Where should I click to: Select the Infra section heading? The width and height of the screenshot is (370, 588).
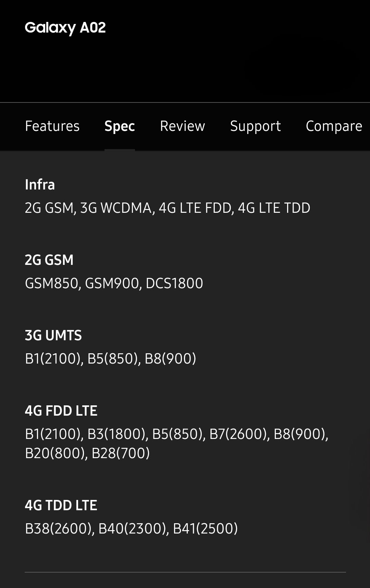click(x=40, y=185)
